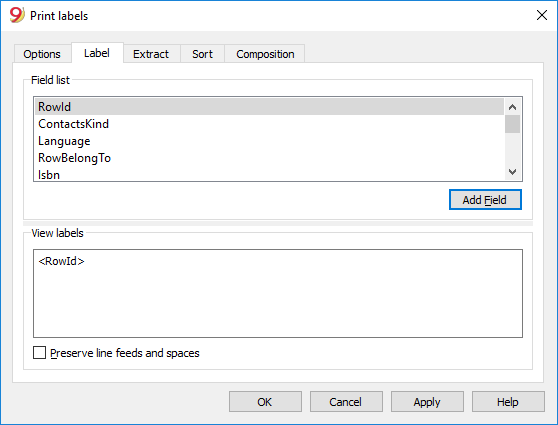The width and height of the screenshot is (558, 425).
Task: Go to the Sort tab
Action: [x=202, y=54]
